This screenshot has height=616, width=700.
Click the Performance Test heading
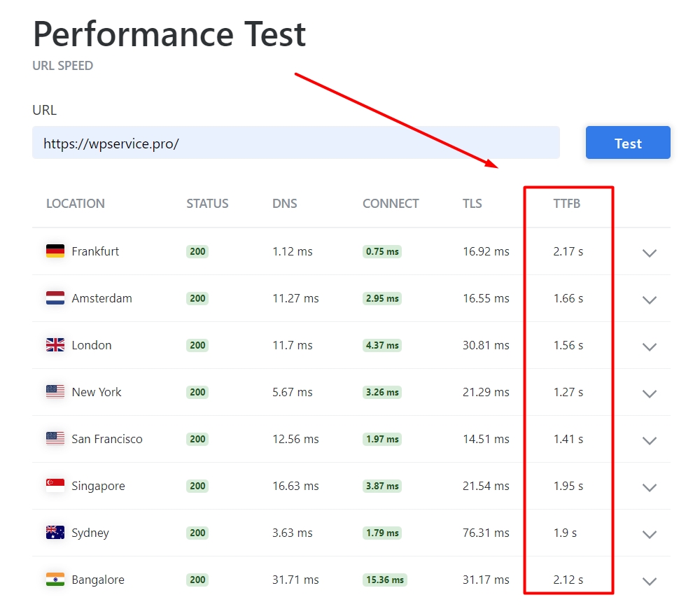pyautogui.click(x=169, y=34)
